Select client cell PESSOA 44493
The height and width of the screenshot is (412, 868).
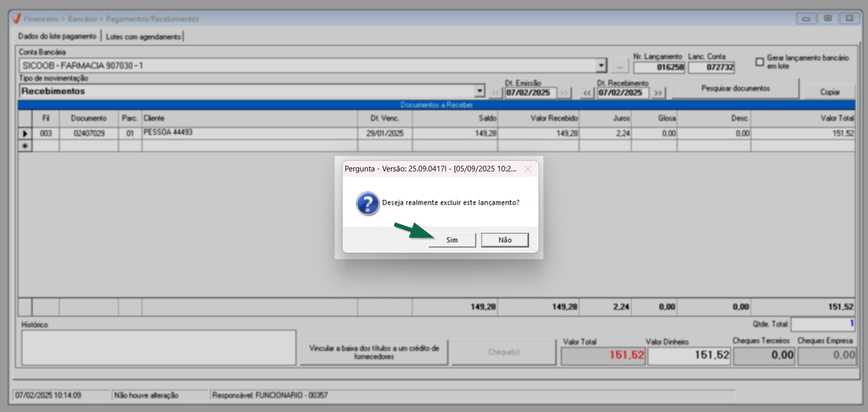(x=249, y=133)
